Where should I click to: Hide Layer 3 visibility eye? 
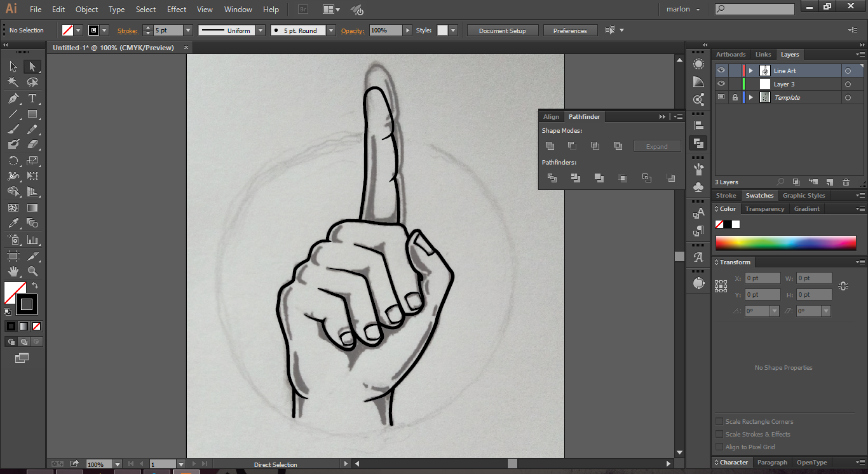(x=721, y=84)
